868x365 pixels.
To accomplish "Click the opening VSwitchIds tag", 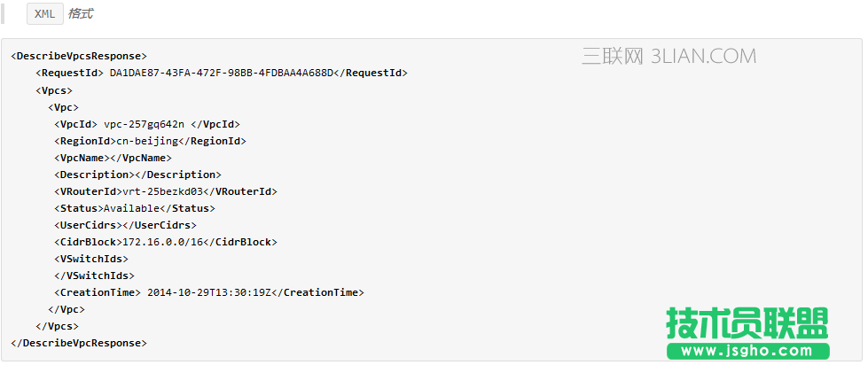I will point(91,259).
